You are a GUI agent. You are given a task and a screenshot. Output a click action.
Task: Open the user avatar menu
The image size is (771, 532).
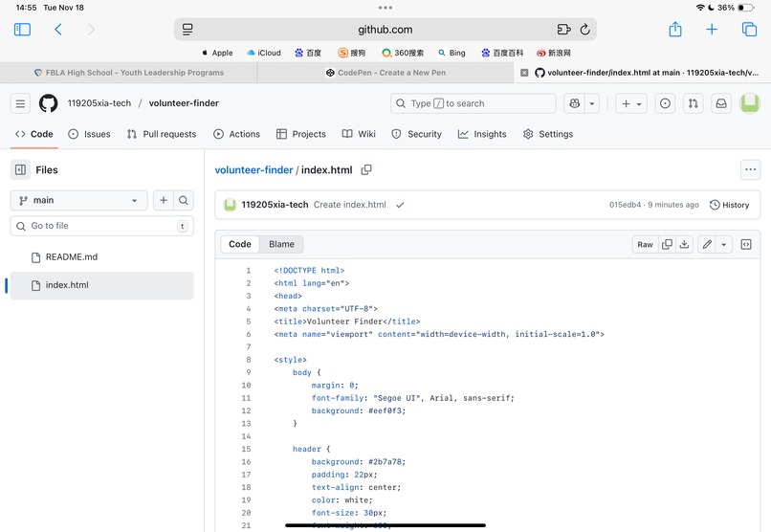750,103
